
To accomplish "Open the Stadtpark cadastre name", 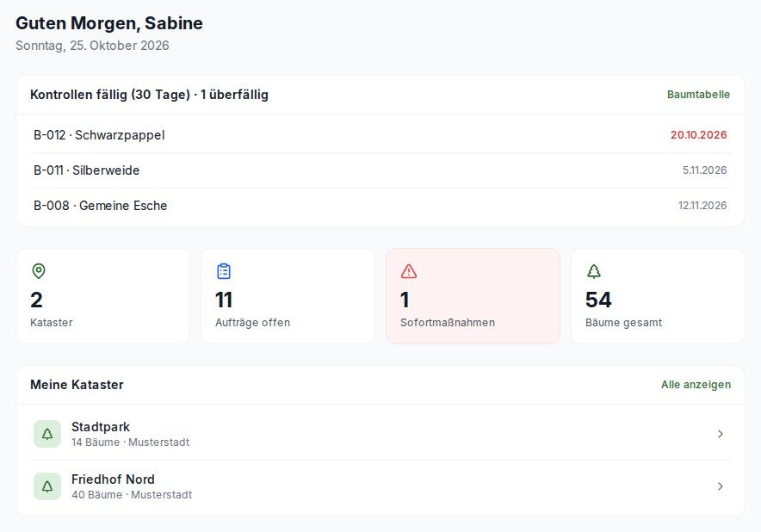I will tap(101, 427).
